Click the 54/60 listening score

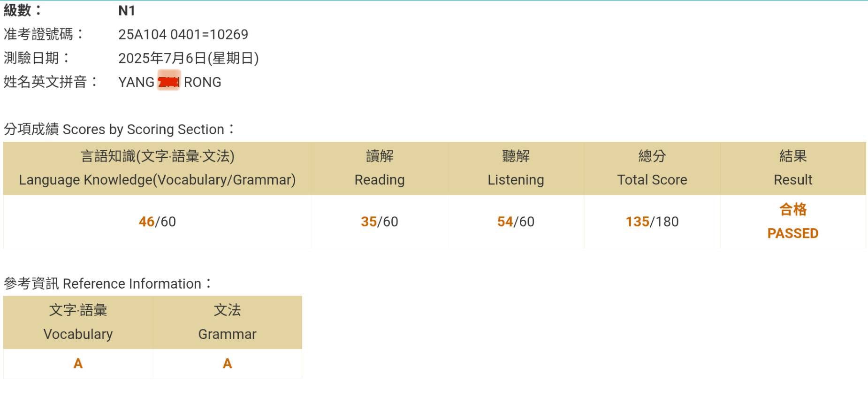point(516,222)
